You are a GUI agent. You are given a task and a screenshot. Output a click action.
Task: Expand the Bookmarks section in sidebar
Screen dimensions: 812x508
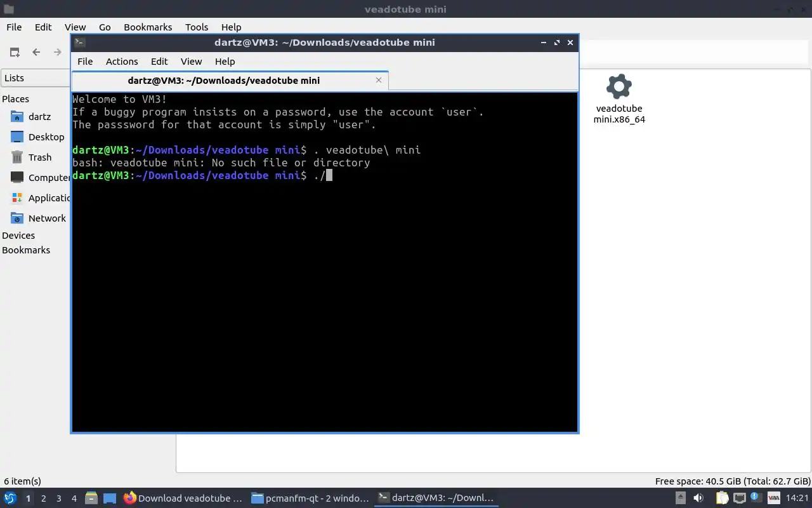(26, 250)
